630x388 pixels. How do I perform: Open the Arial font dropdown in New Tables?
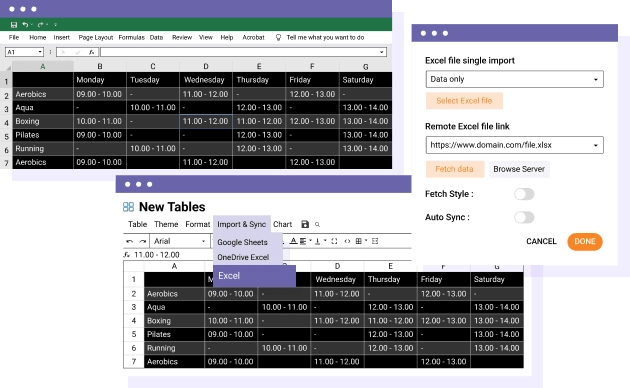pos(180,241)
